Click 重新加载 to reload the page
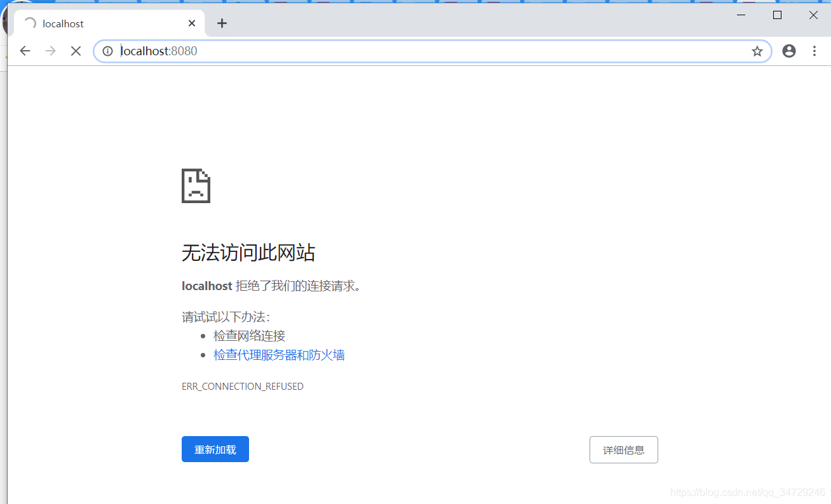Viewport: 831px width, 504px height. tap(215, 449)
